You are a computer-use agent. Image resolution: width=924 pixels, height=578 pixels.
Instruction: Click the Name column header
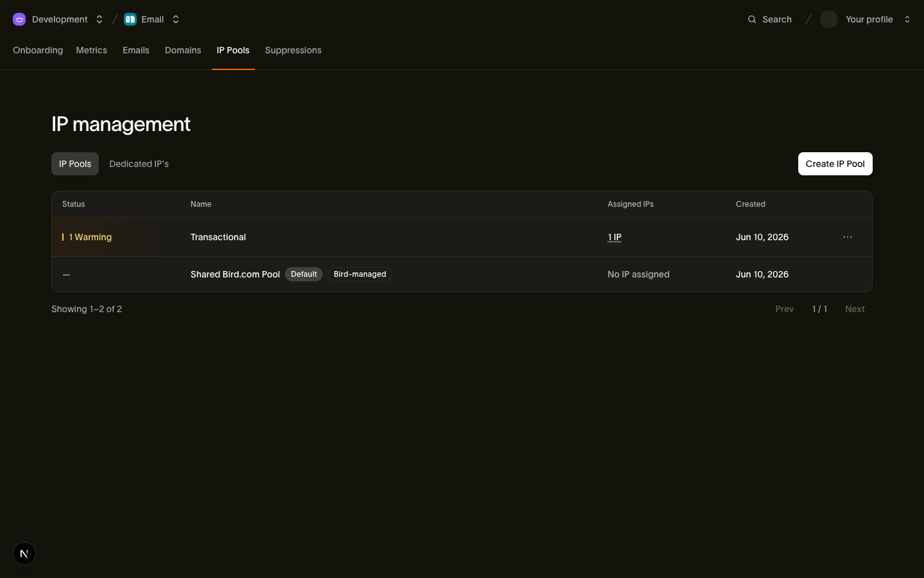[201, 204]
